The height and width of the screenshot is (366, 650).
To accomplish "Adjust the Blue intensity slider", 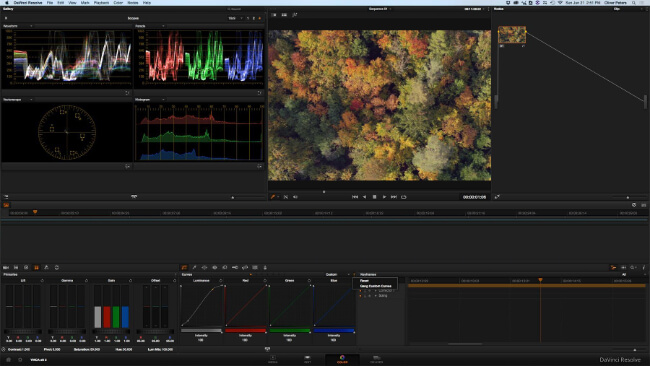I will click(x=334, y=331).
